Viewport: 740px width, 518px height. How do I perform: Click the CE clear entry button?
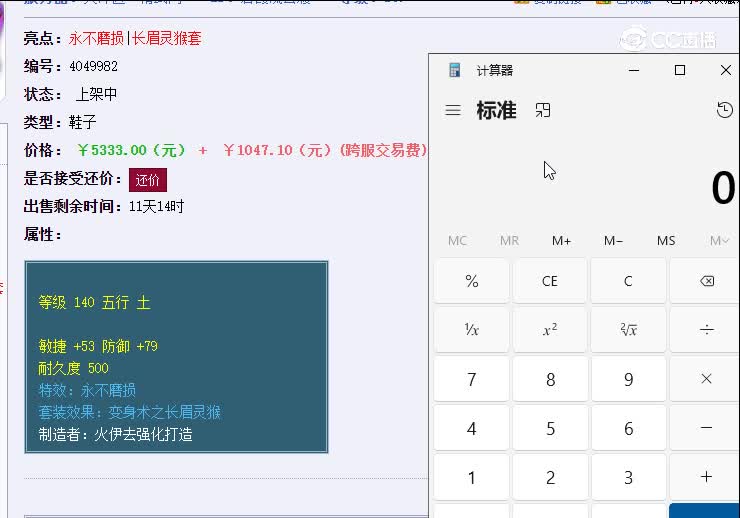click(550, 281)
